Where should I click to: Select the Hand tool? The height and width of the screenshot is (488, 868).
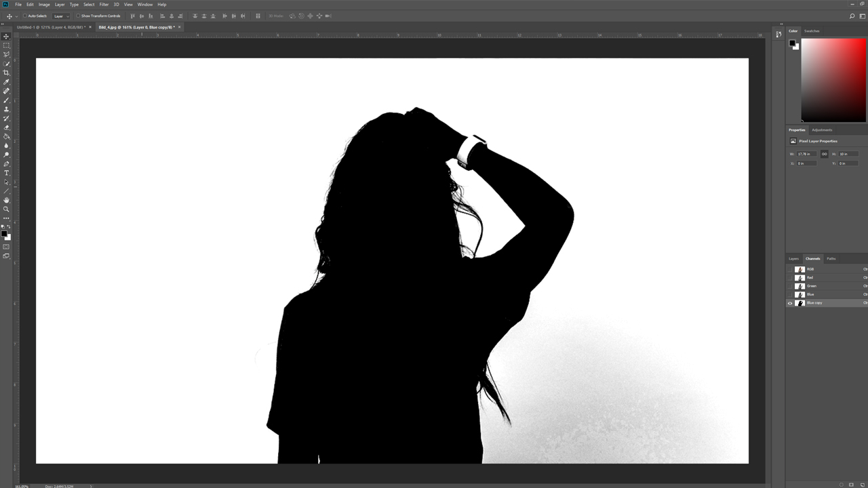[7, 200]
